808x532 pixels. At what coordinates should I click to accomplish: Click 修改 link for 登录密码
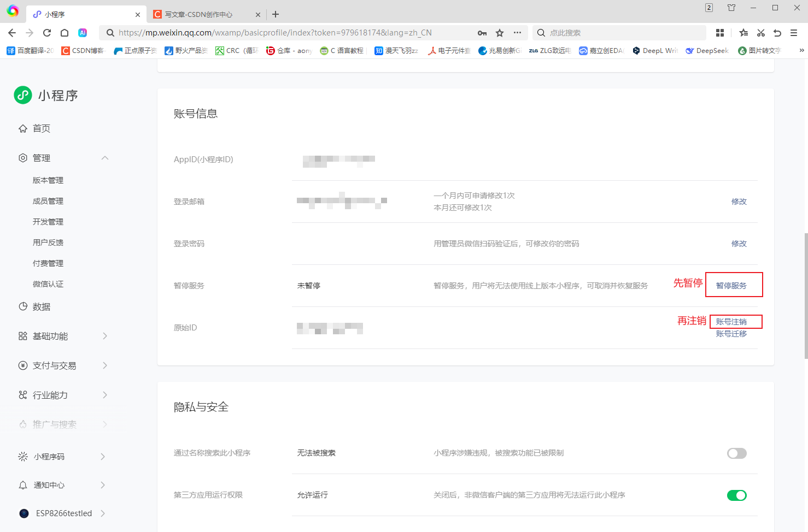pyautogui.click(x=739, y=244)
